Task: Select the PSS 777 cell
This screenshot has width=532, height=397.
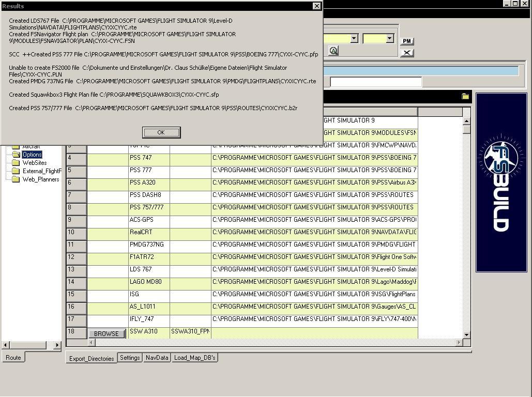Action: click(x=149, y=172)
